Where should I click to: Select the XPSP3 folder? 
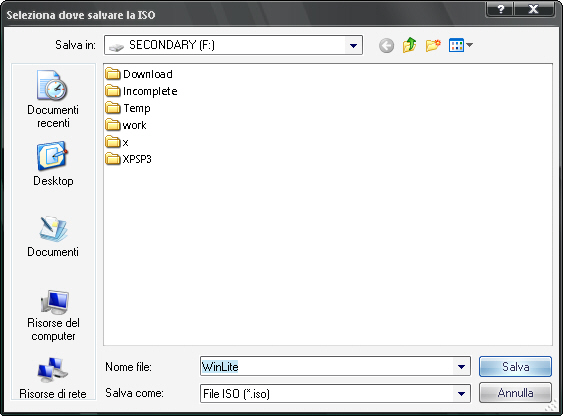click(129, 159)
